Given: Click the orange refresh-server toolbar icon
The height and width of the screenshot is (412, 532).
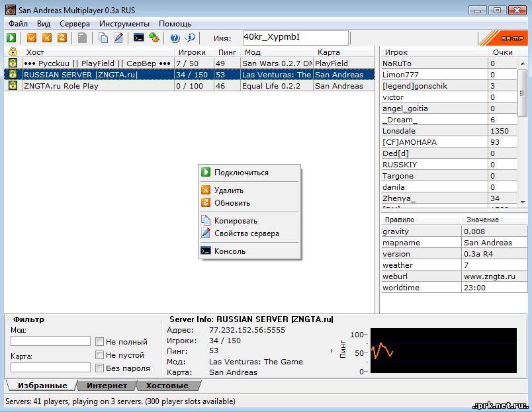Looking at the screenshot, I should click(62, 38).
